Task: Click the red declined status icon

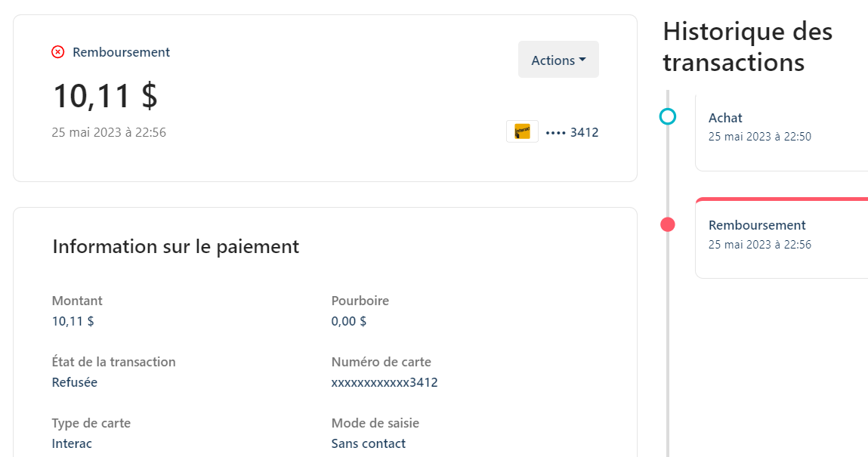Action: tap(57, 52)
